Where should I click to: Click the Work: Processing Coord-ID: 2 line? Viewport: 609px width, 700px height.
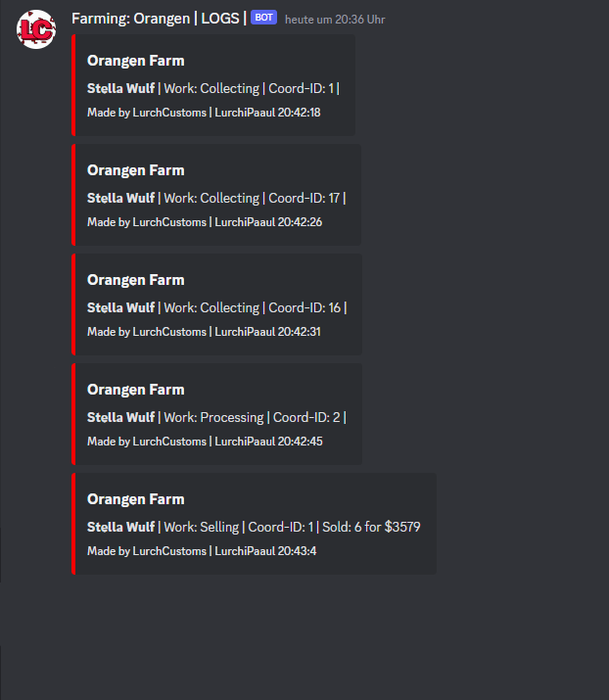click(217, 417)
